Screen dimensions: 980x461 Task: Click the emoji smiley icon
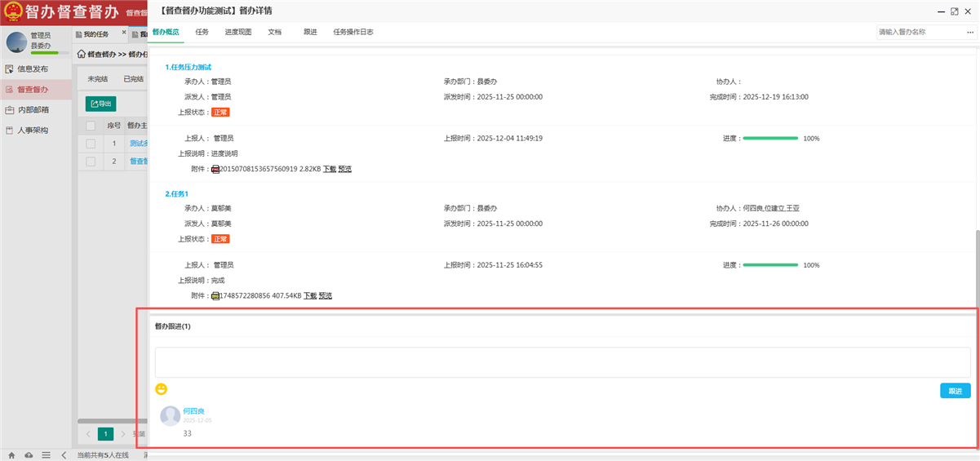pyautogui.click(x=162, y=389)
